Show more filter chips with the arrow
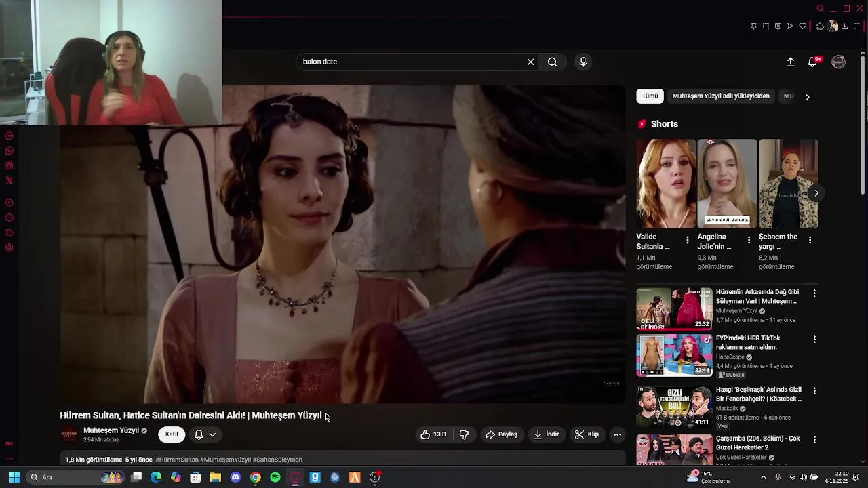Viewport: 868px width, 488px height. pyautogui.click(x=807, y=97)
